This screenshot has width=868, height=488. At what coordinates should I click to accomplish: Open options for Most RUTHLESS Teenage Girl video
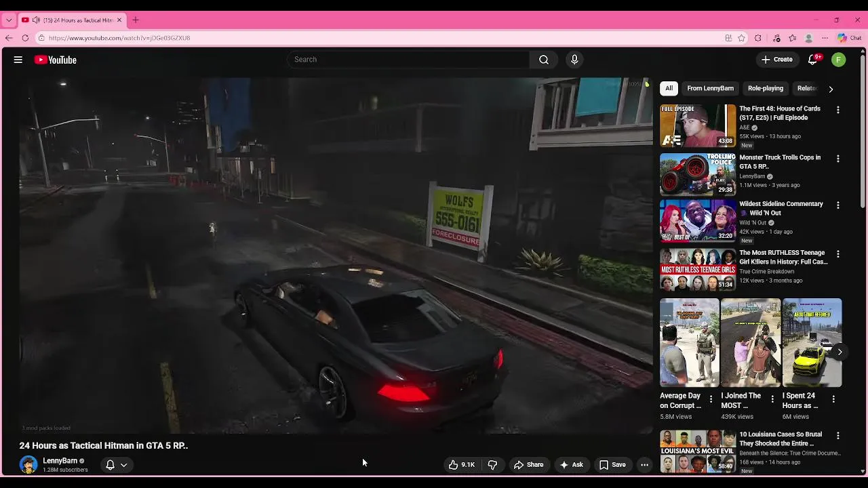[838, 253]
